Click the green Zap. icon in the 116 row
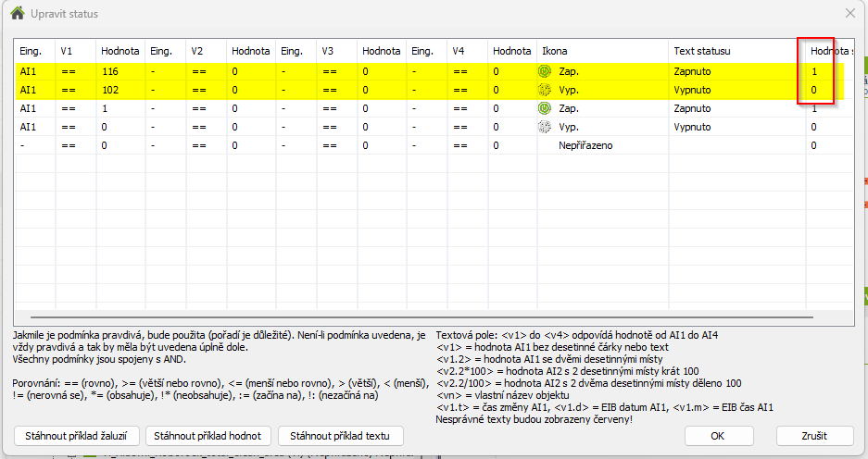868x459 pixels. pyautogui.click(x=545, y=70)
